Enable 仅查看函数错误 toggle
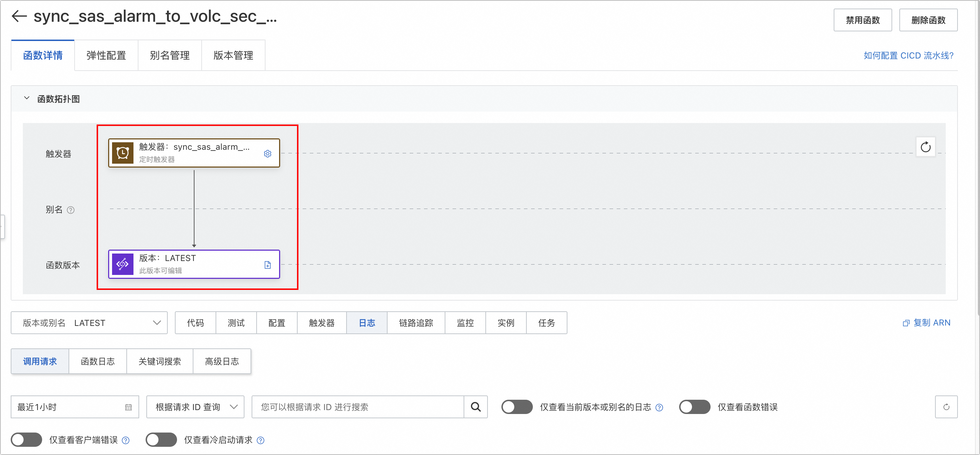Screen dimensions: 980x455 [694, 407]
